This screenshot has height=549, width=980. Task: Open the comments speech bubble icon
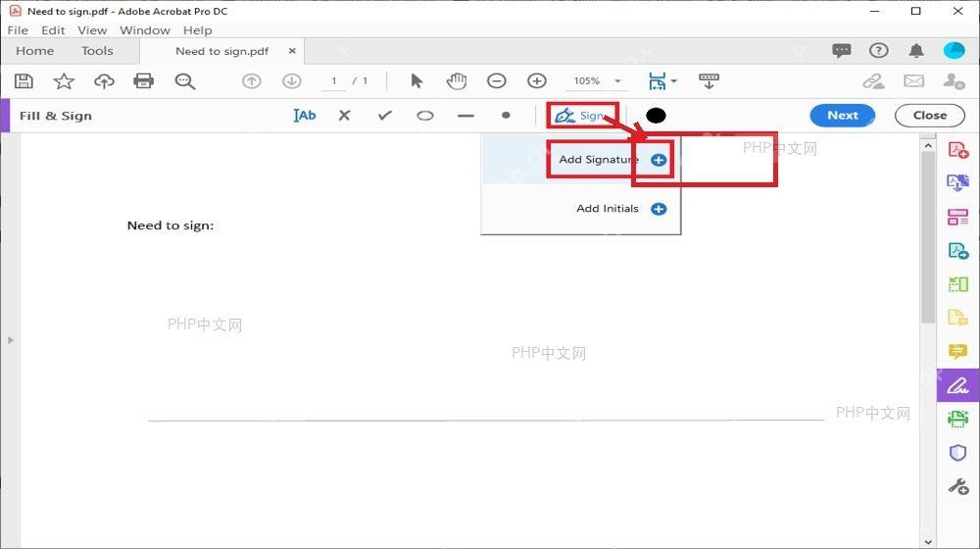[841, 51]
